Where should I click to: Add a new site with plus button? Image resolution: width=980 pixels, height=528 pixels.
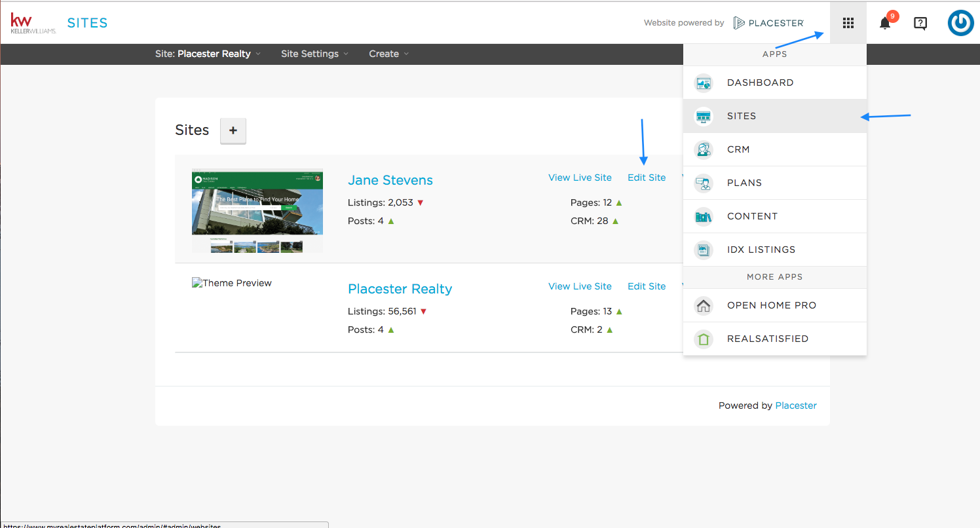[x=233, y=130]
